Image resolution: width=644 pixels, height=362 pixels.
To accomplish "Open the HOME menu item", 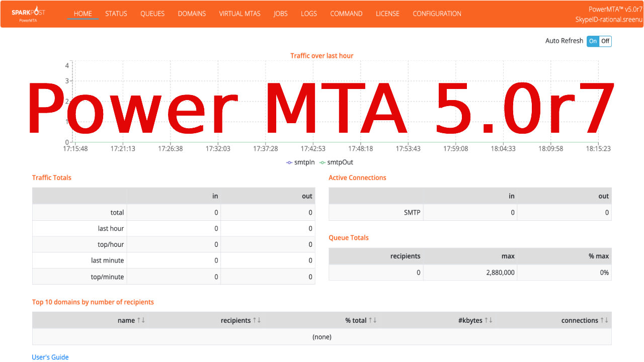I will 83,14.
